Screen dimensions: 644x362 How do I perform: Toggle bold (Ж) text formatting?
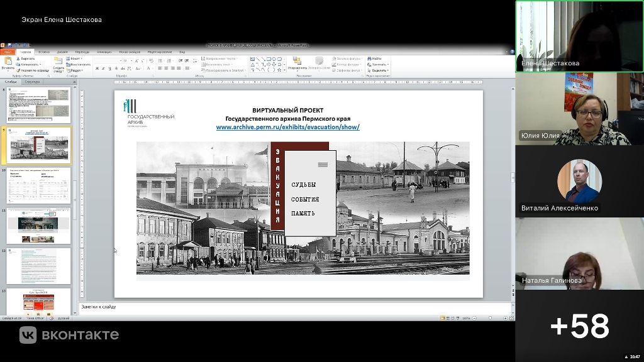97,69
